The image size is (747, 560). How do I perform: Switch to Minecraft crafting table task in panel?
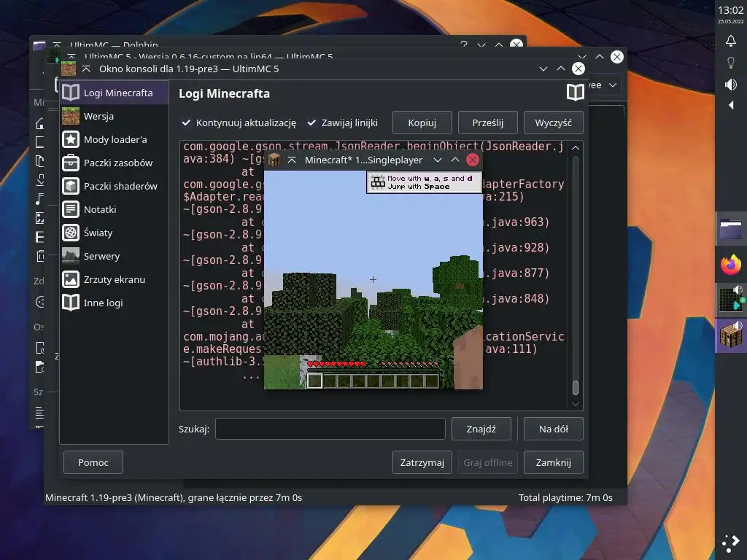coord(731,335)
